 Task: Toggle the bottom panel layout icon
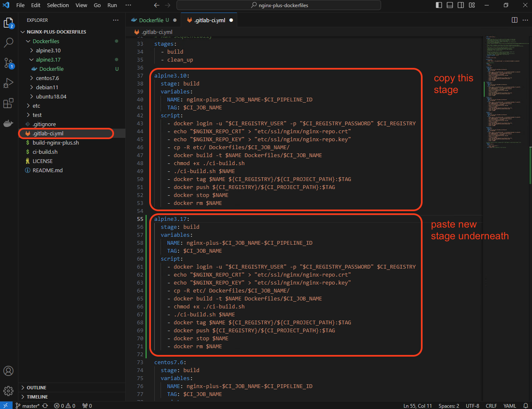pyautogui.click(x=450, y=5)
